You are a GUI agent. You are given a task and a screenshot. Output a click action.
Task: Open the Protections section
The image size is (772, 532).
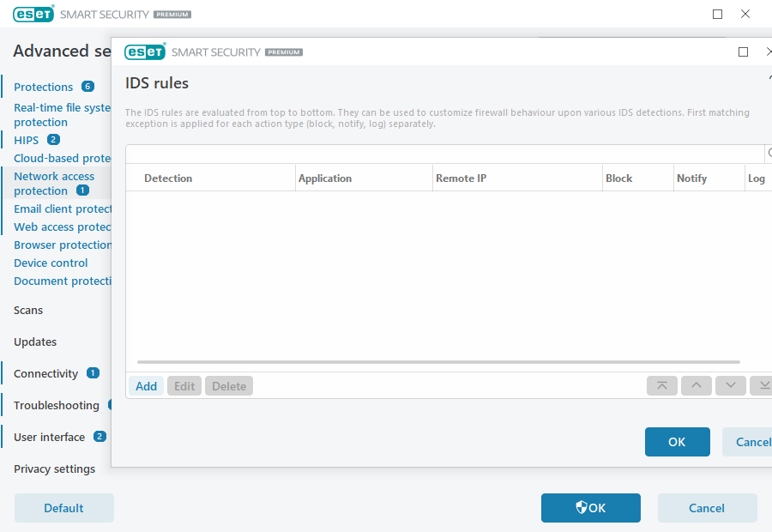point(44,88)
